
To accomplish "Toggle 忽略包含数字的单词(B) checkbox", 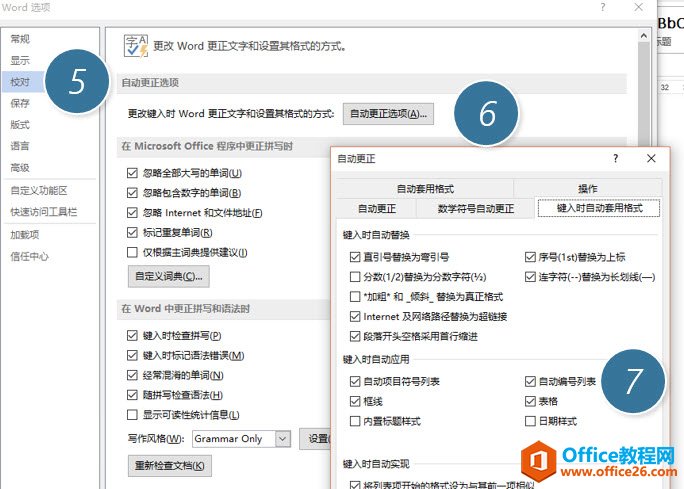I will pyautogui.click(x=132, y=193).
